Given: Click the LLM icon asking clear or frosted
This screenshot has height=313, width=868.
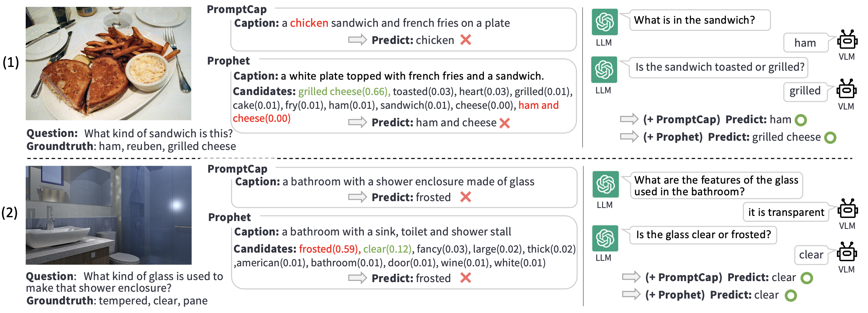Looking at the screenshot, I should click(x=605, y=238).
